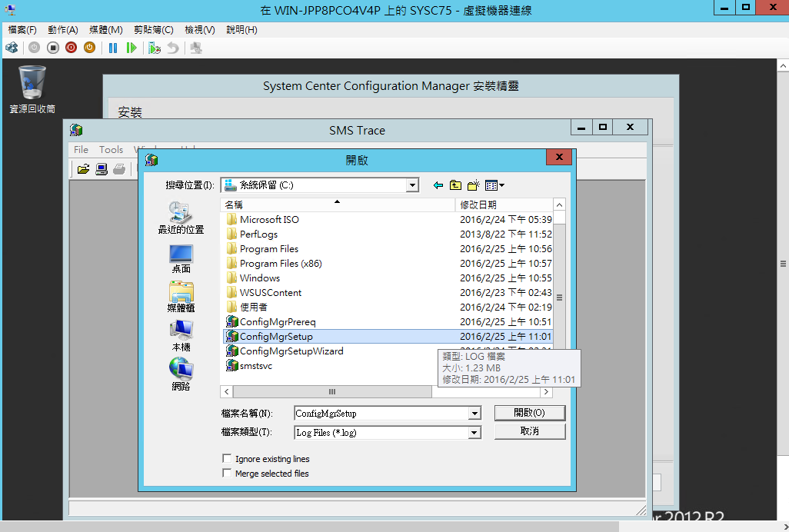Viewport: 789px width, 532px height.
Task: Open the 說明(H) menu
Action: [x=241, y=30]
